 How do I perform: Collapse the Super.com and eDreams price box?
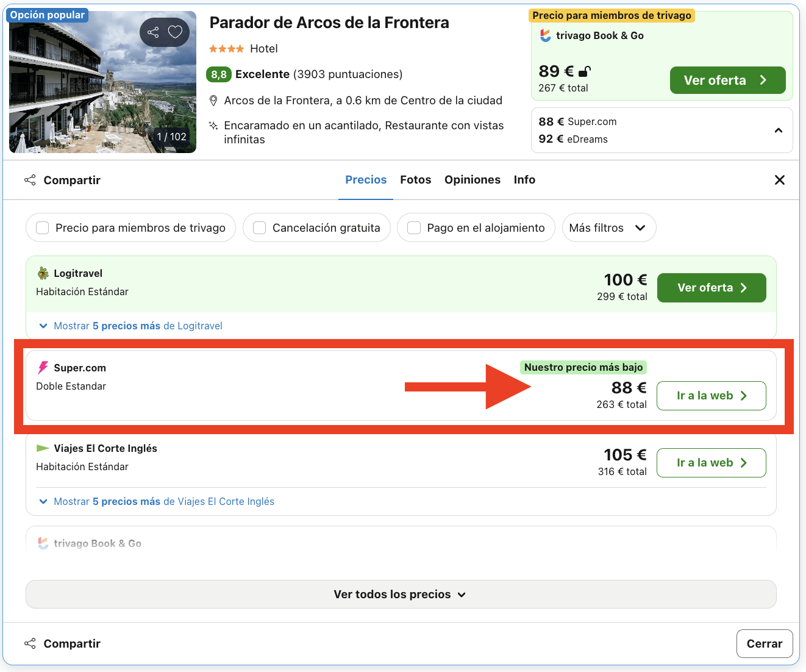[x=778, y=130]
